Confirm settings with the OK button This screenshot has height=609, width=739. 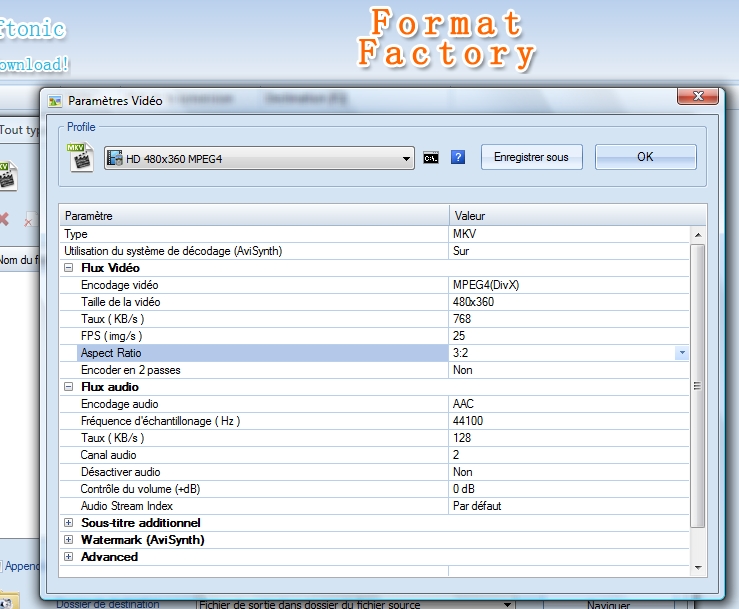point(645,157)
